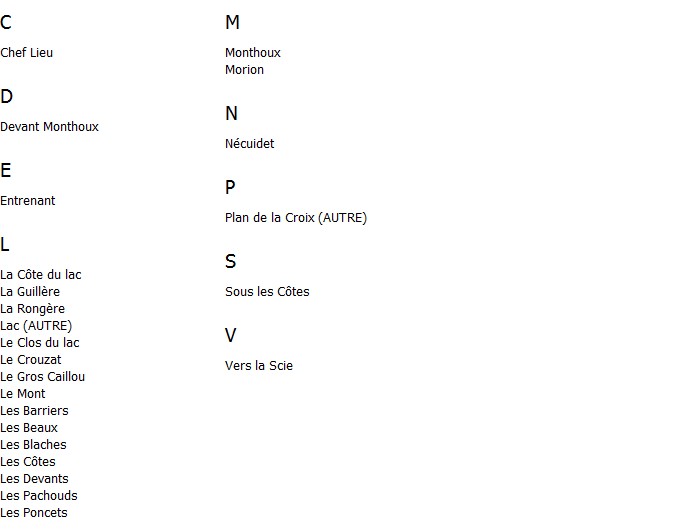Open Plan de la Croix (AUTRE)
Viewport: 675px width, 529px height.
point(296,218)
